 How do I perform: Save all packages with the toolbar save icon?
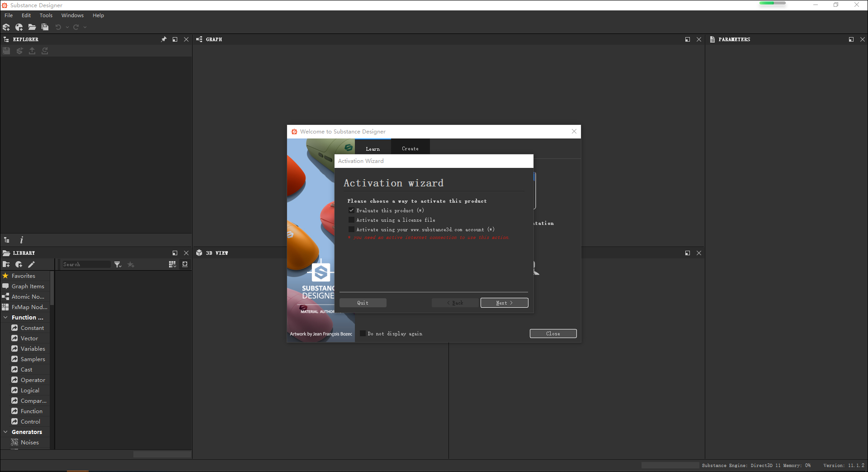coord(45,27)
